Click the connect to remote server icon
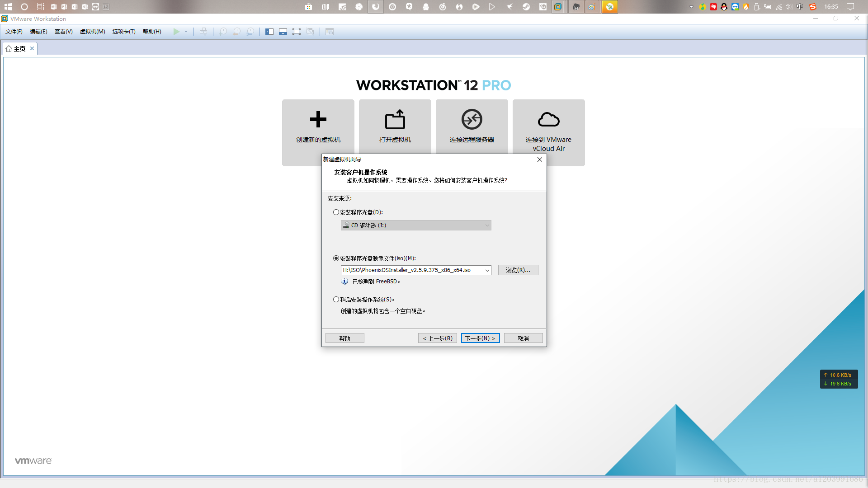The width and height of the screenshot is (868, 488). (x=472, y=120)
